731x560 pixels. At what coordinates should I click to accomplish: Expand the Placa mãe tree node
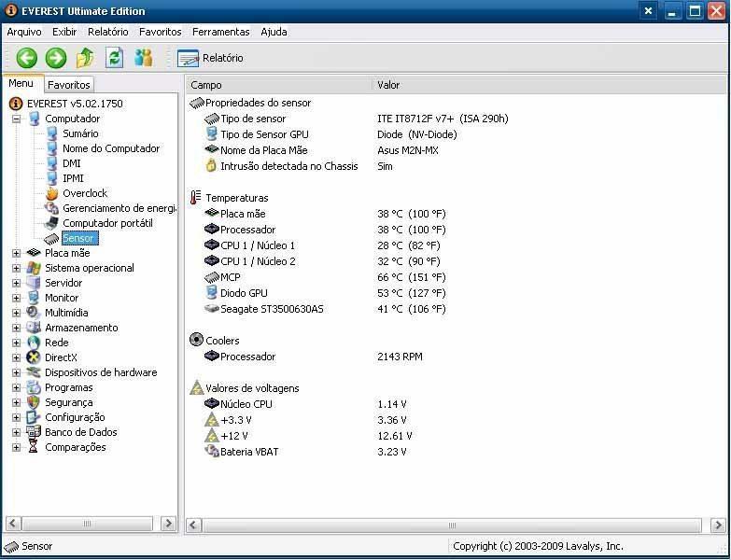(16, 253)
